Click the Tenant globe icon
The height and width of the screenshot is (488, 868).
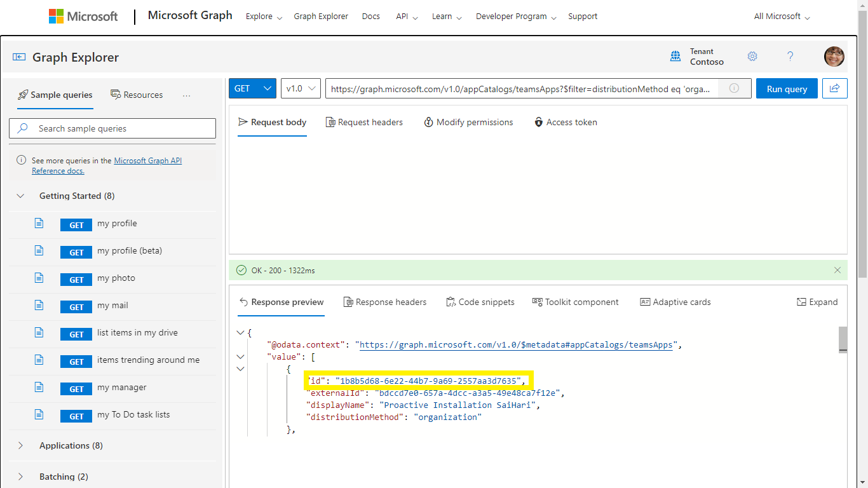pos(675,57)
